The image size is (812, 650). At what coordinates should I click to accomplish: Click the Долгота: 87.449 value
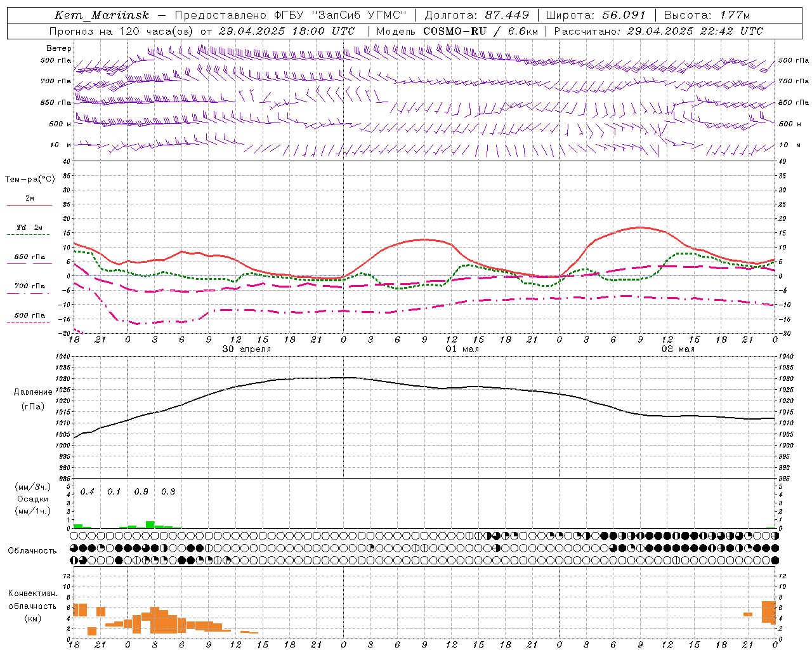pos(477,15)
